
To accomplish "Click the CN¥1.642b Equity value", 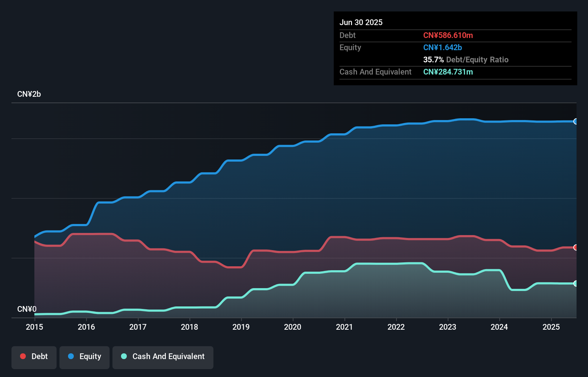I will (x=443, y=47).
